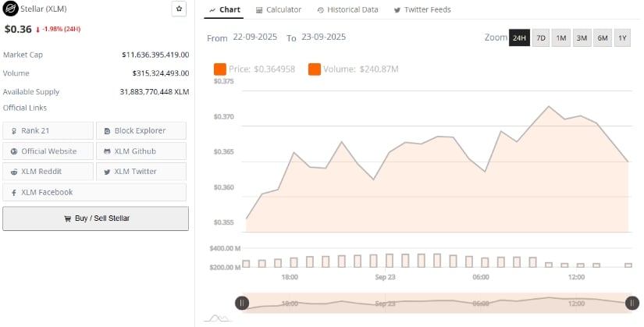Click the 18:00 time axis label
Screen dimensions: 644x327
tap(290, 277)
